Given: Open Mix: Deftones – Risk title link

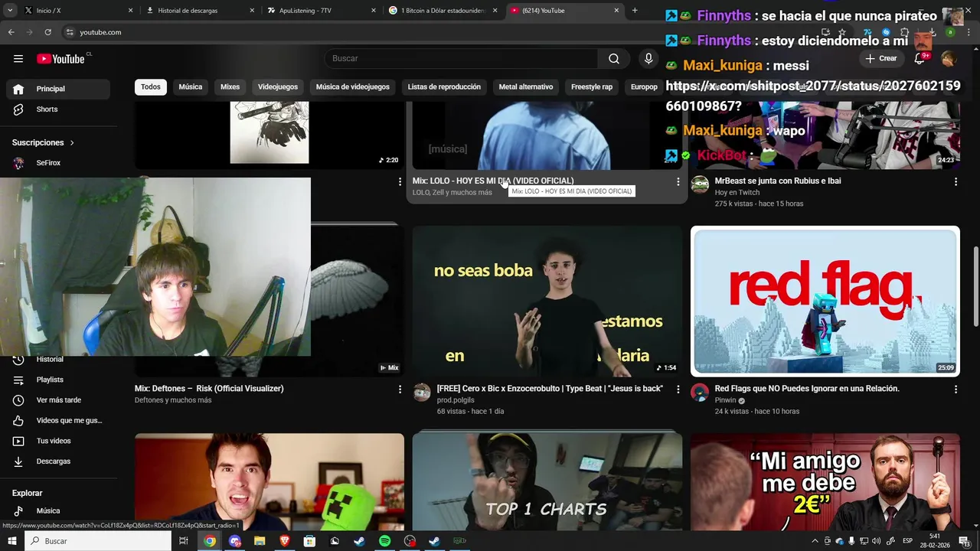Looking at the screenshot, I should [209, 389].
